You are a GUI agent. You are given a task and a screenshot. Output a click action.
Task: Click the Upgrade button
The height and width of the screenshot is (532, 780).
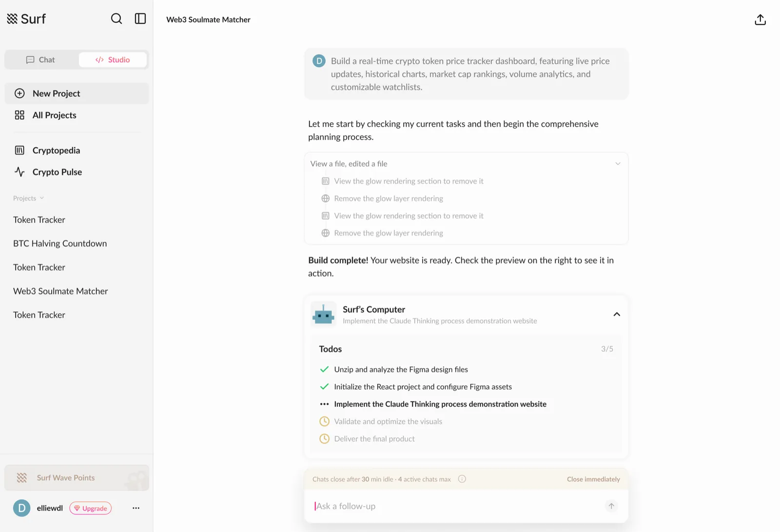91,508
